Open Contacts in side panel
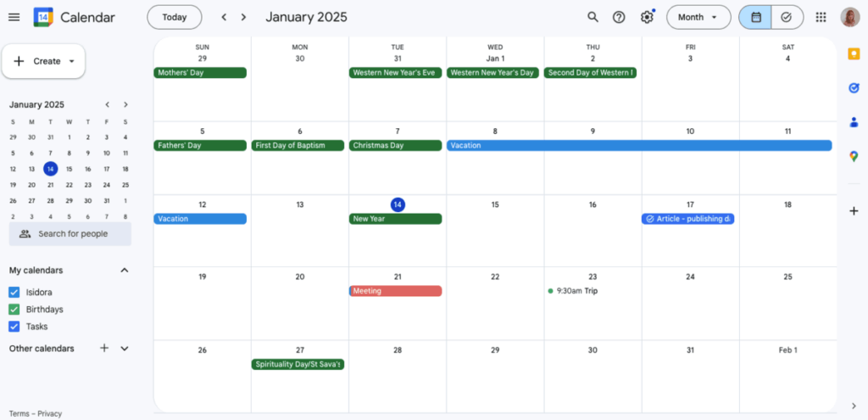 point(854,122)
